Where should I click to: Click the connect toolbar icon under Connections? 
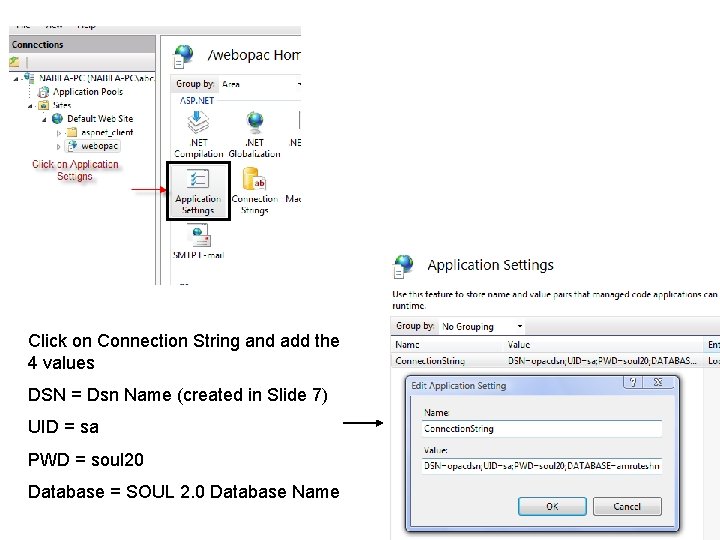[14, 62]
